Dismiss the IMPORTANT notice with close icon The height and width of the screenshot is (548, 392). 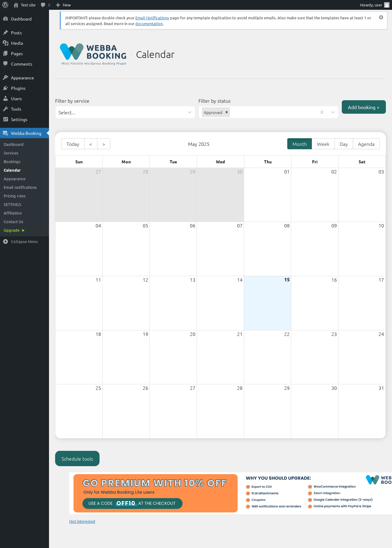[x=381, y=17]
